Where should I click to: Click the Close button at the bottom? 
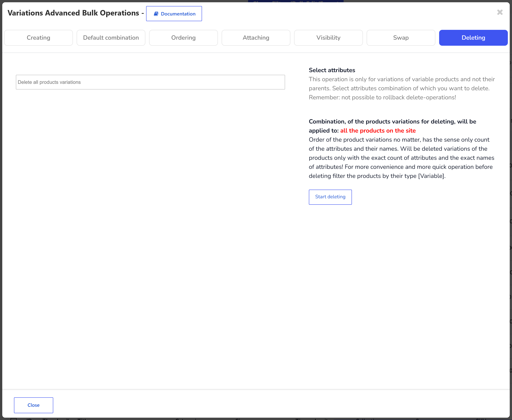click(34, 405)
